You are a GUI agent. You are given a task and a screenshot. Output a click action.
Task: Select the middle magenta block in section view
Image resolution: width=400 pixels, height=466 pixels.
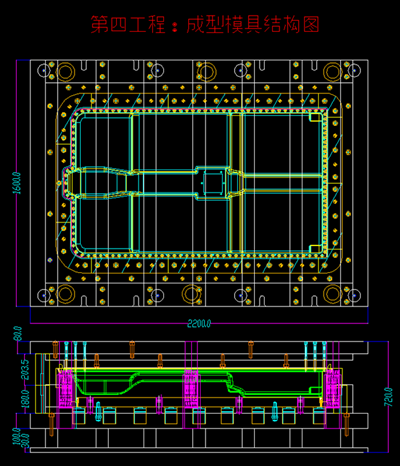point(190,389)
